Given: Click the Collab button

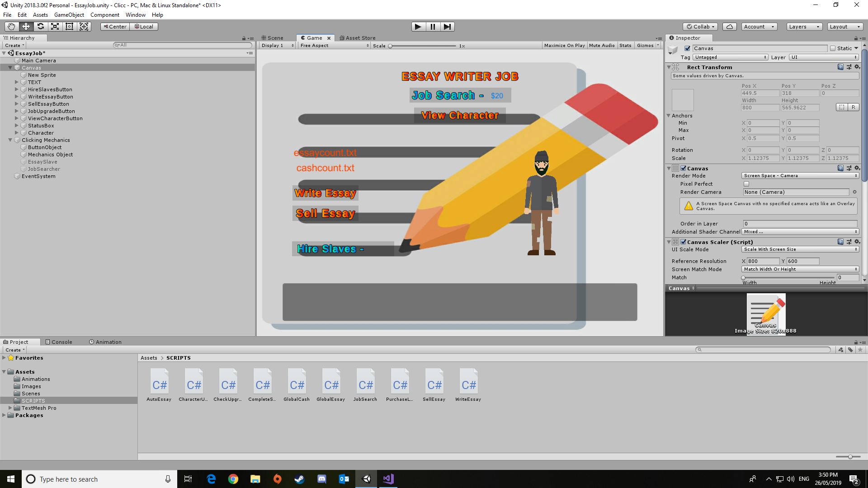Looking at the screenshot, I should [700, 27].
